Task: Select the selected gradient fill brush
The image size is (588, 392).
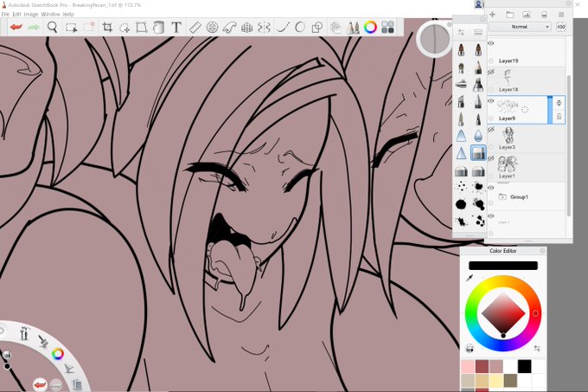Action: pos(478,152)
